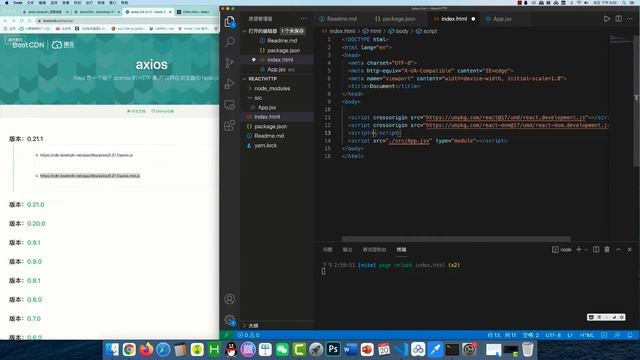Maximize the panel with the up chevron
This screenshot has width=640, height=360.
pyautogui.click(x=618, y=249)
